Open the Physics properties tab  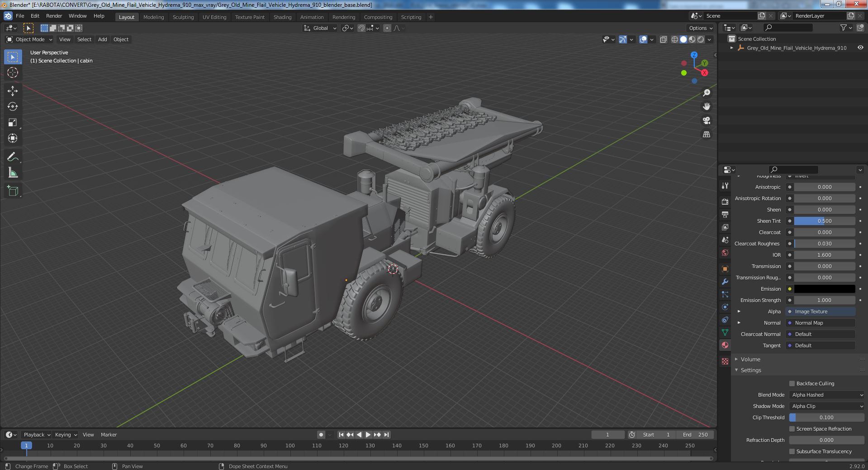pos(725,307)
